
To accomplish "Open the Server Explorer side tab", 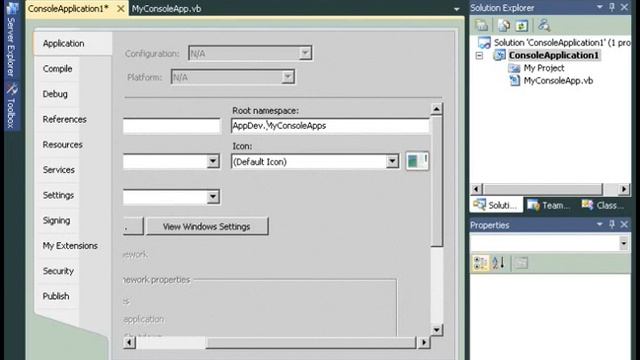I will (x=11, y=40).
